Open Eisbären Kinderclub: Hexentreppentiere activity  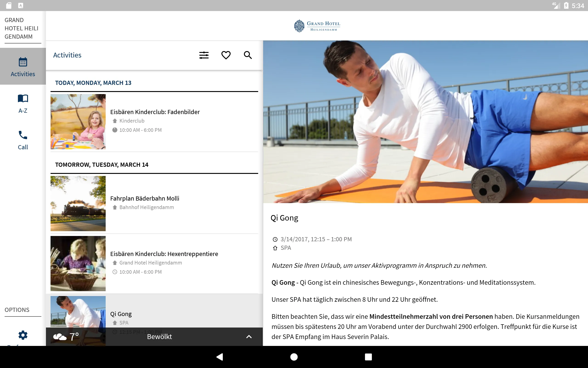(x=154, y=263)
